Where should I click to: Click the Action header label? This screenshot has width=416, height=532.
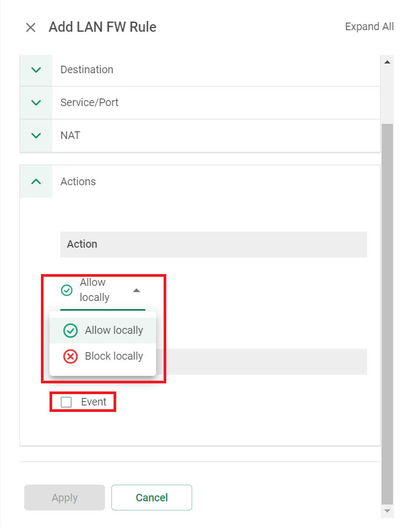click(x=82, y=244)
